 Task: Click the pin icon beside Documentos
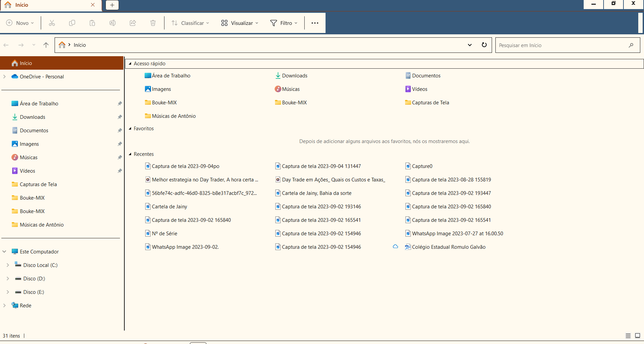click(120, 130)
